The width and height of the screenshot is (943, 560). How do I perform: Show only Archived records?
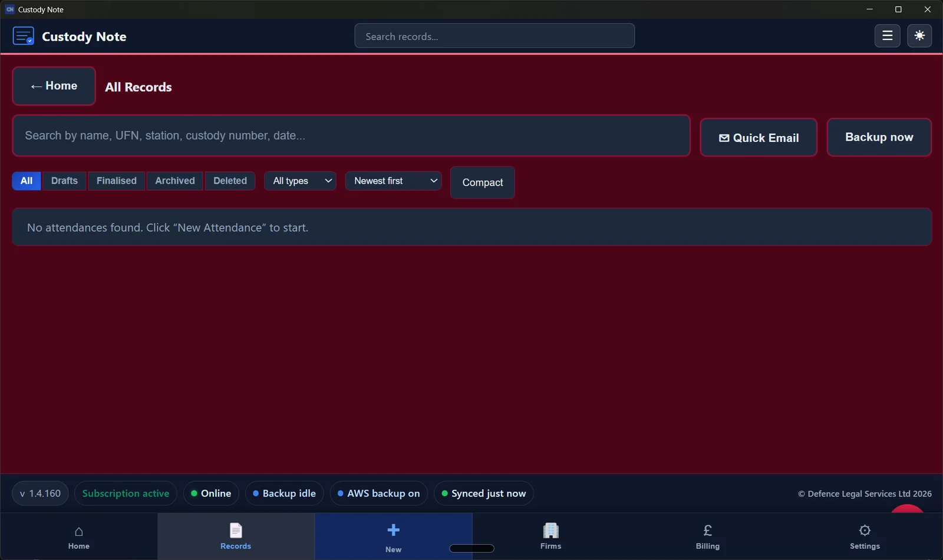174,181
